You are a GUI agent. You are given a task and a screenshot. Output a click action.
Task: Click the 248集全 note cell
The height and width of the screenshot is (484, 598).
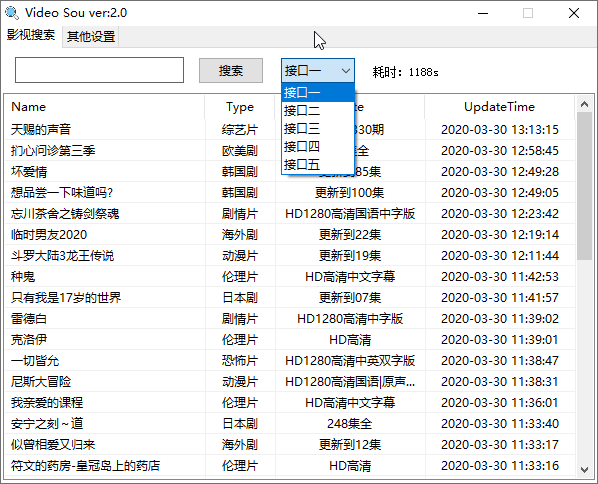point(350,423)
